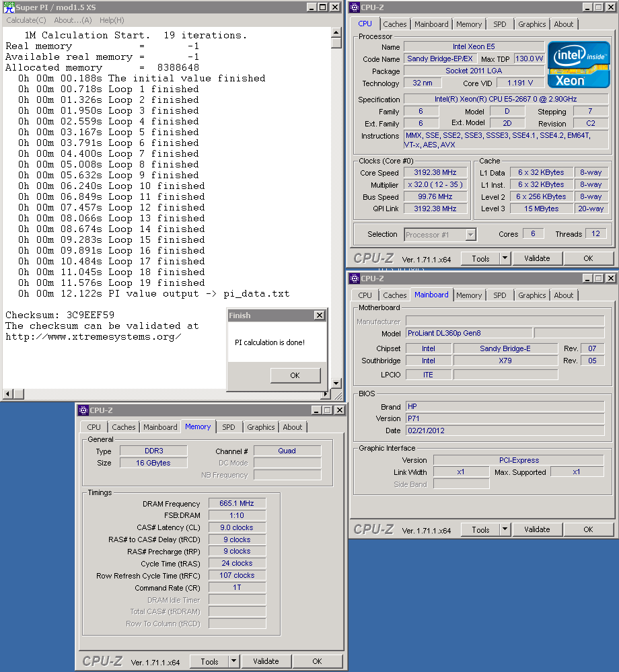Open Mainboard tab in Memory CPU-Z window
619x672 pixels.
(160, 427)
